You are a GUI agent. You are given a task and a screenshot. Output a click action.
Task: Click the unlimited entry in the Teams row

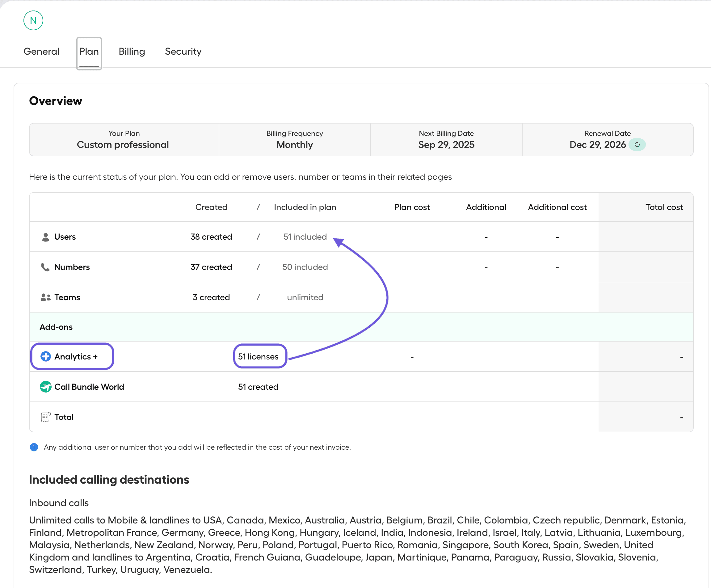(x=305, y=297)
